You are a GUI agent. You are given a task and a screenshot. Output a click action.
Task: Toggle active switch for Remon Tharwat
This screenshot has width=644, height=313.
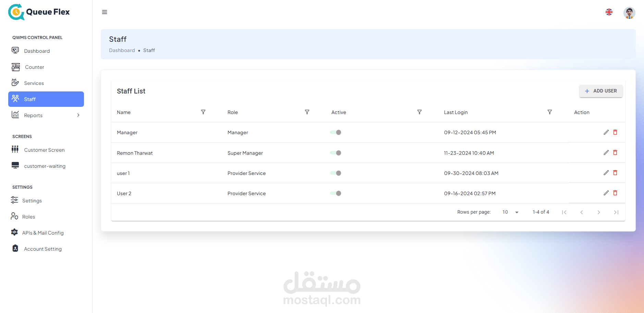coord(336,153)
